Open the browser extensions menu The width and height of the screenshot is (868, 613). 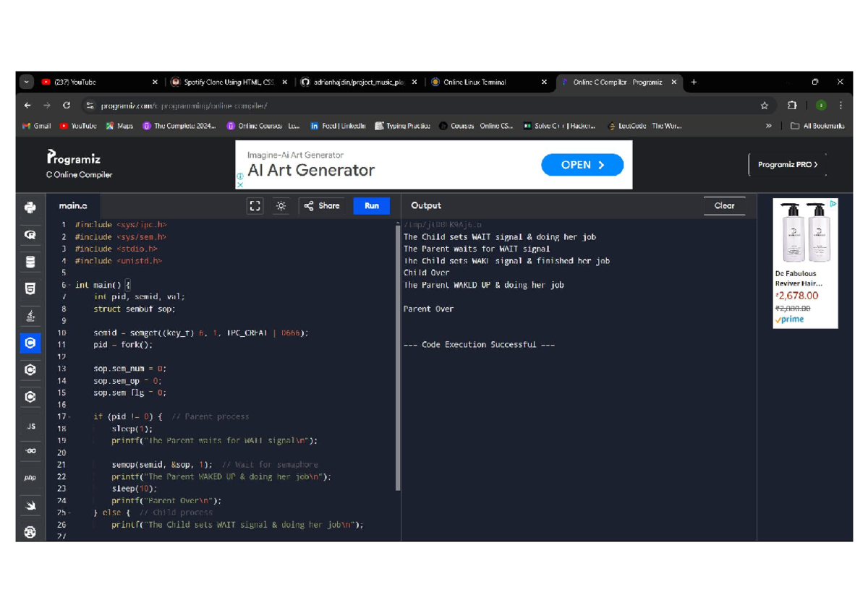[792, 106]
